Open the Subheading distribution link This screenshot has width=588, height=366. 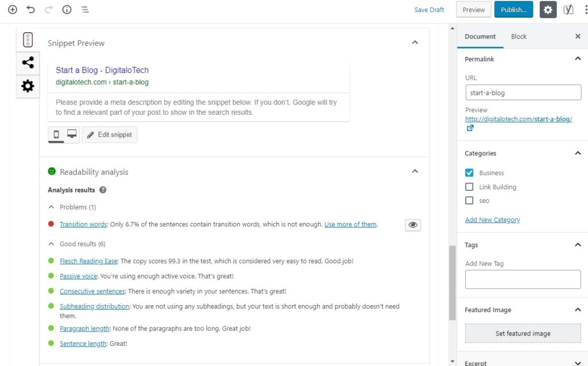click(95, 306)
